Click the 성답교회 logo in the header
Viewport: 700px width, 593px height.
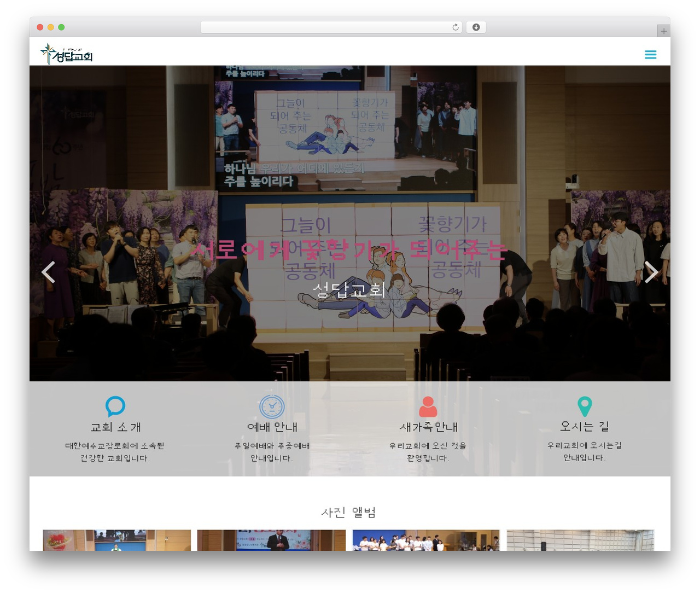(x=66, y=54)
